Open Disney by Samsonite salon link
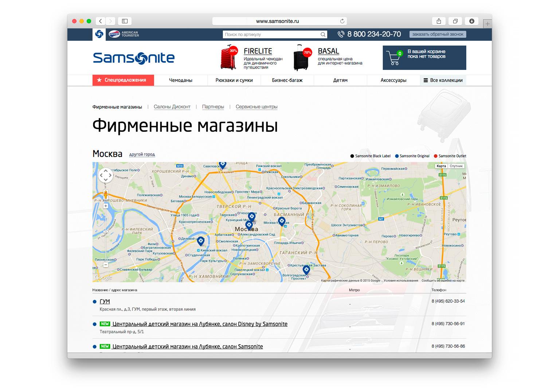The width and height of the screenshot is (560, 392). click(x=200, y=324)
